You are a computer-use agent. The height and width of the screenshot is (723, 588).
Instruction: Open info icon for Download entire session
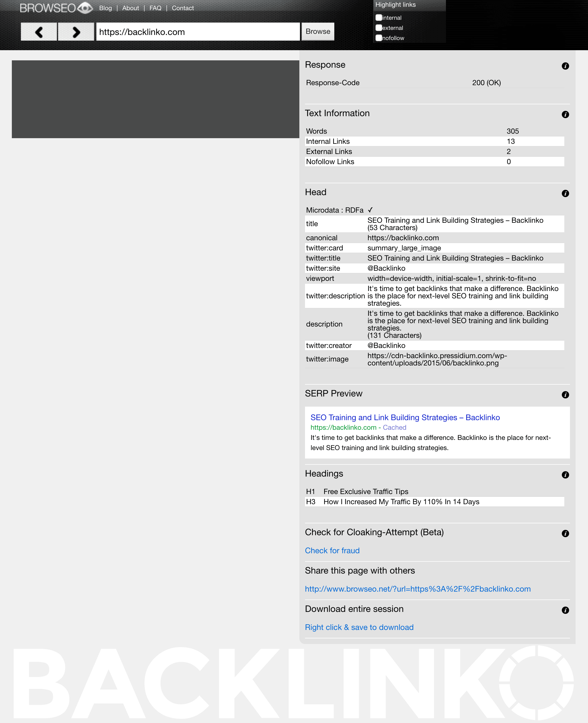click(x=565, y=610)
